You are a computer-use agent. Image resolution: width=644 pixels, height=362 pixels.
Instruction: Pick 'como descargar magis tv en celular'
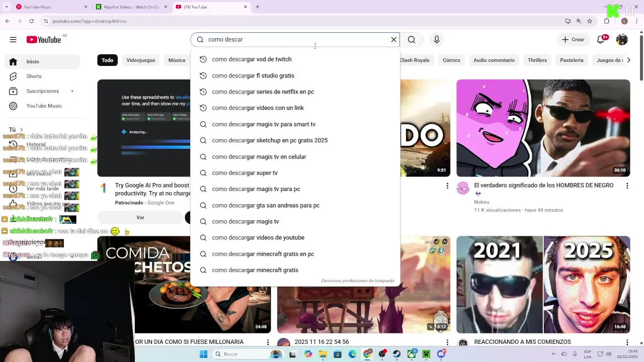tap(295, 157)
